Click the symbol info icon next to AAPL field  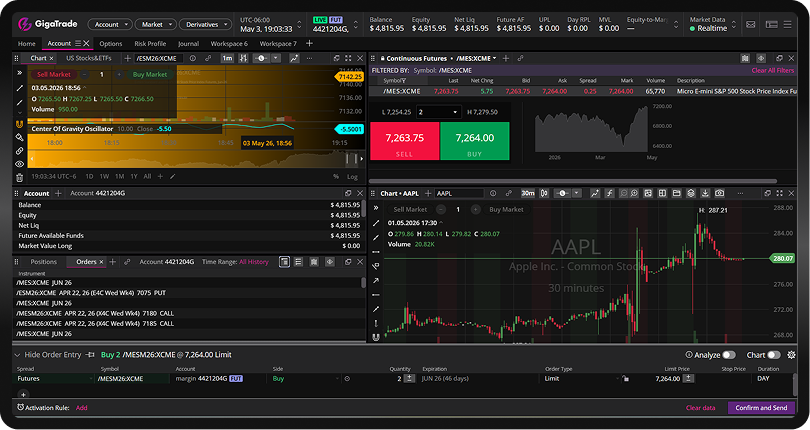pyautogui.click(x=493, y=193)
